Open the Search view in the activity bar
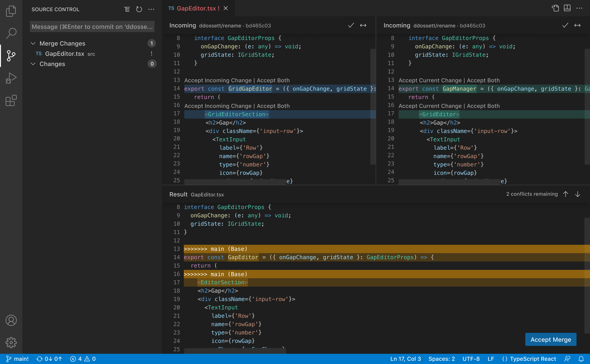Image resolution: width=590 pixels, height=364 pixels. click(x=11, y=33)
